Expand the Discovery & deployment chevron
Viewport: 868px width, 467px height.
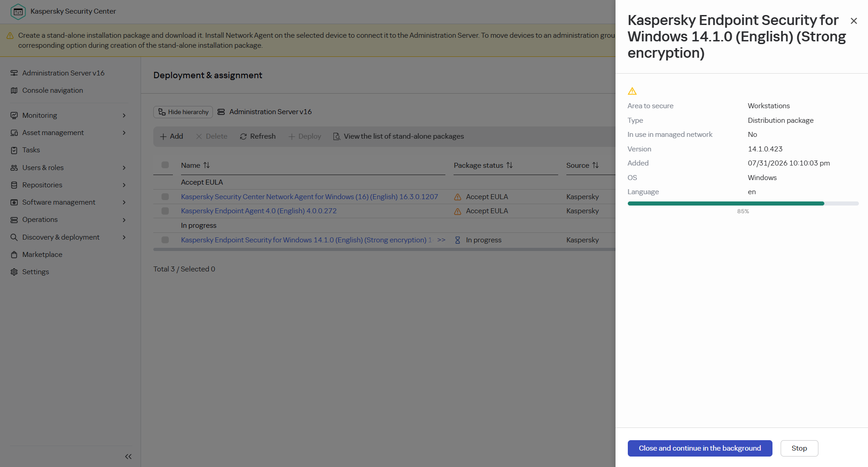pyautogui.click(x=124, y=237)
